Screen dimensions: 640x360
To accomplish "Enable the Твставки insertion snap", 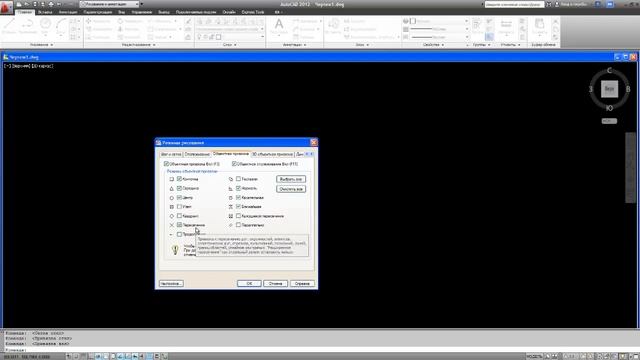I will coord(238,179).
